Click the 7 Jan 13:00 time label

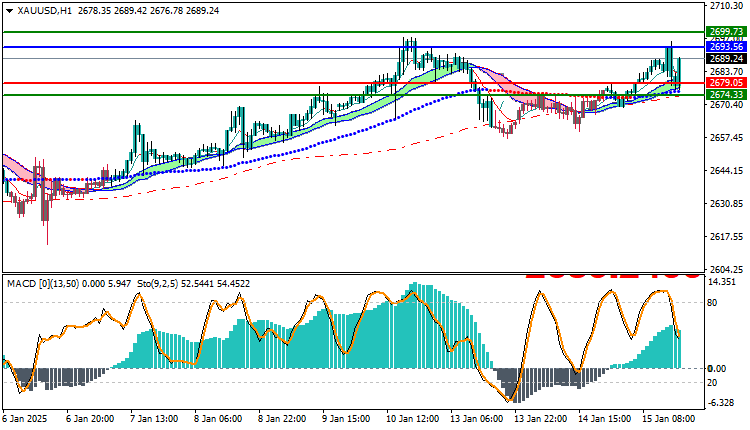pyautogui.click(x=154, y=419)
